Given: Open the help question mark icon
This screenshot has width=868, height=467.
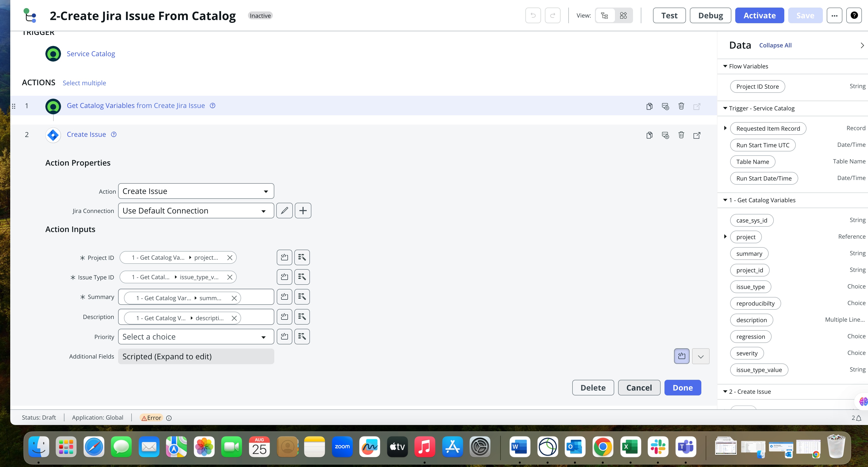Looking at the screenshot, I should click(854, 16).
